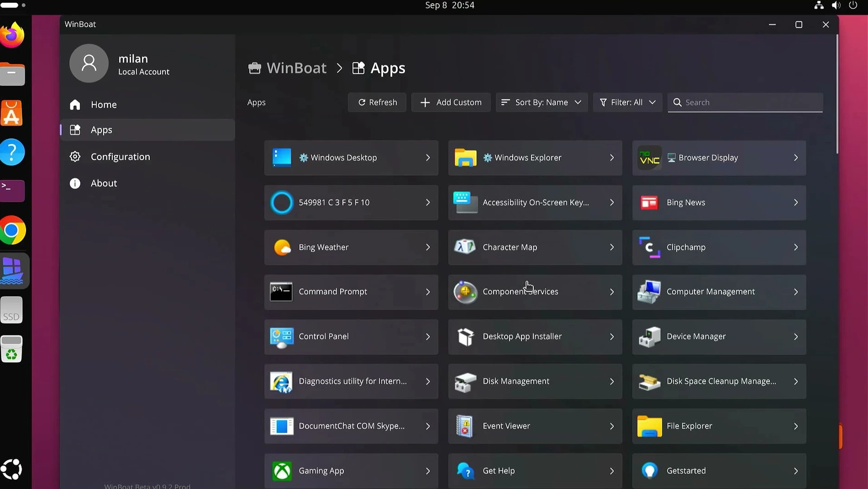Click the Bing Weather label
The width and height of the screenshot is (868, 489).
323,247
